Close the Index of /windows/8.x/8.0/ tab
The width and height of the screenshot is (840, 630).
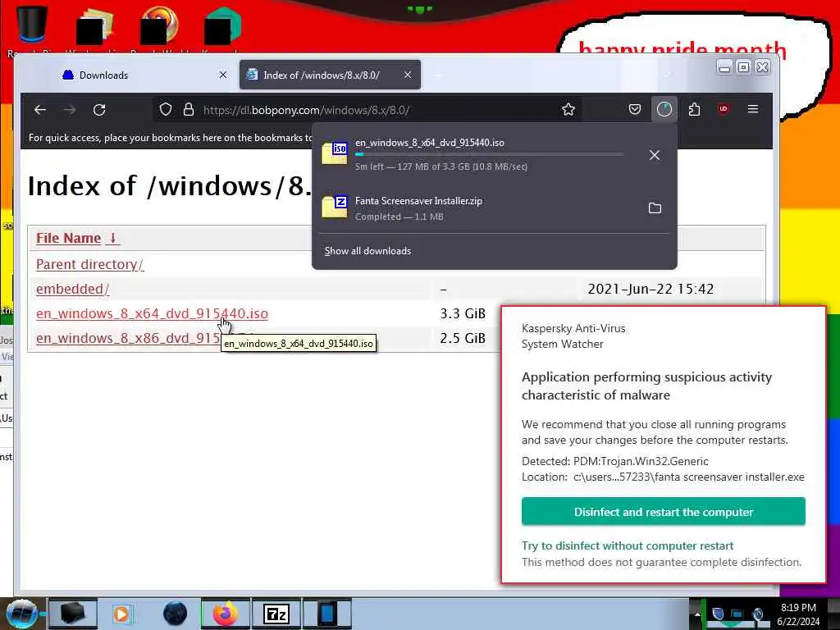pyautogui.click(x=408, y=75)
